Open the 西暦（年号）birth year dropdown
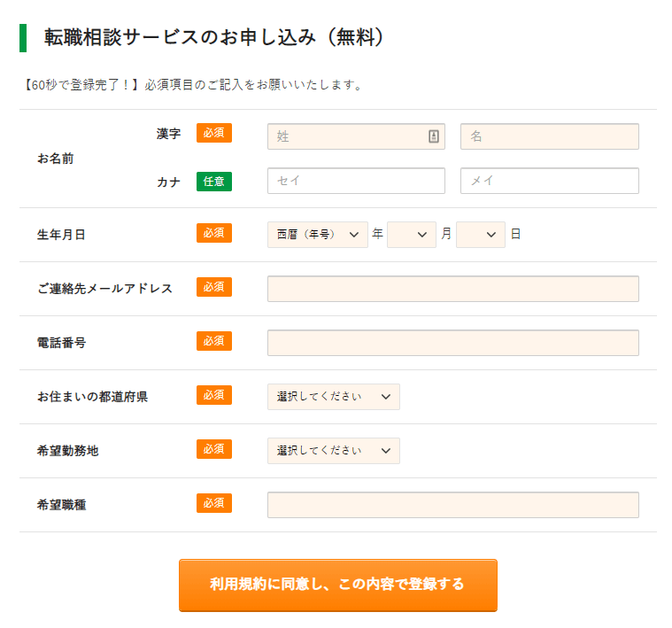The height and width of the screenshot is (628, 672). tap(318, 235)
